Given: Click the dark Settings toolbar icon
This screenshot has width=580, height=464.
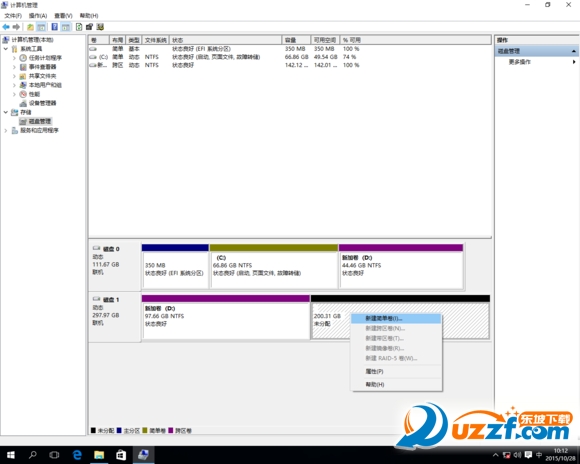Looking at the screenshot, I should (x=89, y=27).
